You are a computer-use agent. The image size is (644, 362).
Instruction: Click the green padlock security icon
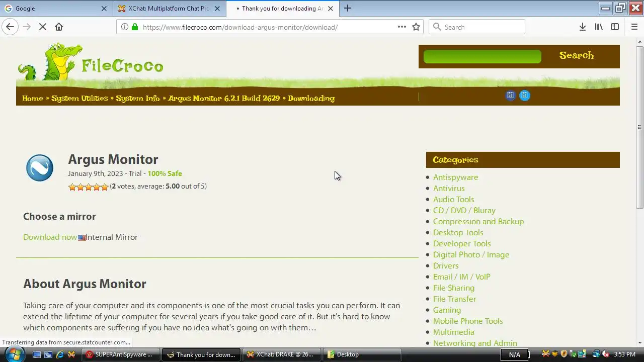[x=134, y=27]
